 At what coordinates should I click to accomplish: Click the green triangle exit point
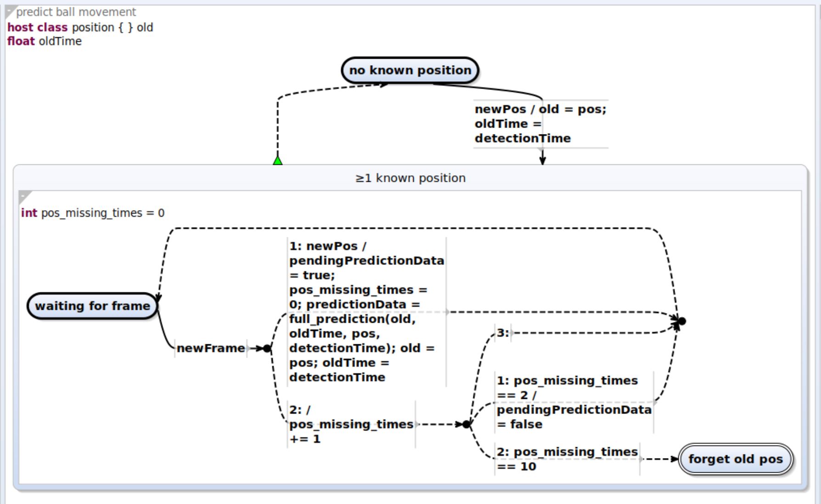277,160
